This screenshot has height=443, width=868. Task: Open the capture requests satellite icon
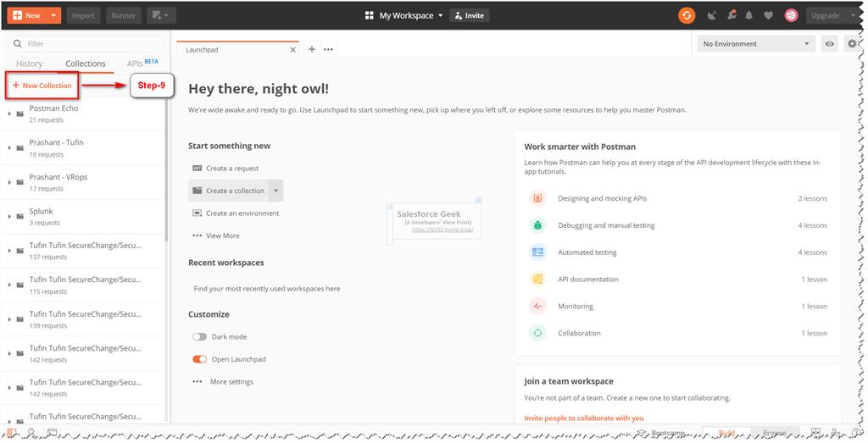click(712, 15)
